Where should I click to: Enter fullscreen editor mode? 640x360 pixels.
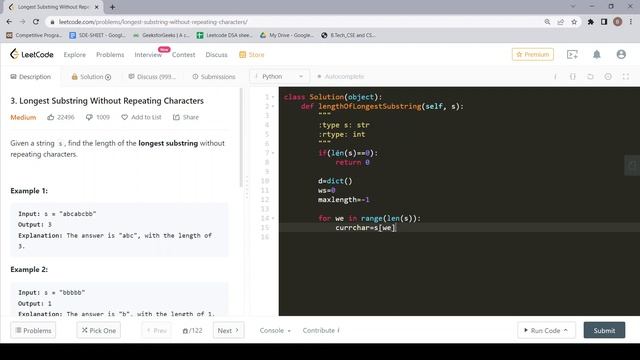tap(626, 76)
